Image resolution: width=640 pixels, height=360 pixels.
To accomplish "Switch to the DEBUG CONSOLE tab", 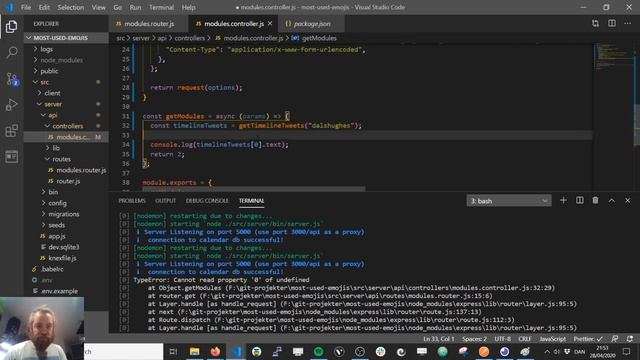I will point(207,201).
